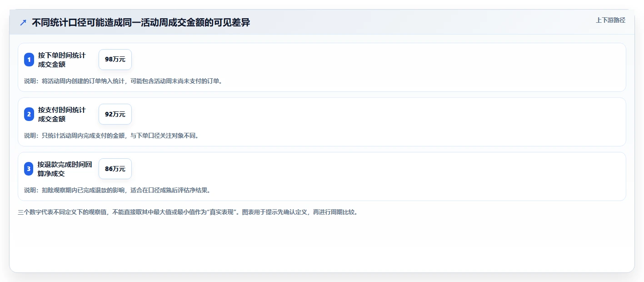Viewport: 644px width, 282px height.
Task: Click the note about 活动周内完成支付的金额
Action: pos(111,136)
